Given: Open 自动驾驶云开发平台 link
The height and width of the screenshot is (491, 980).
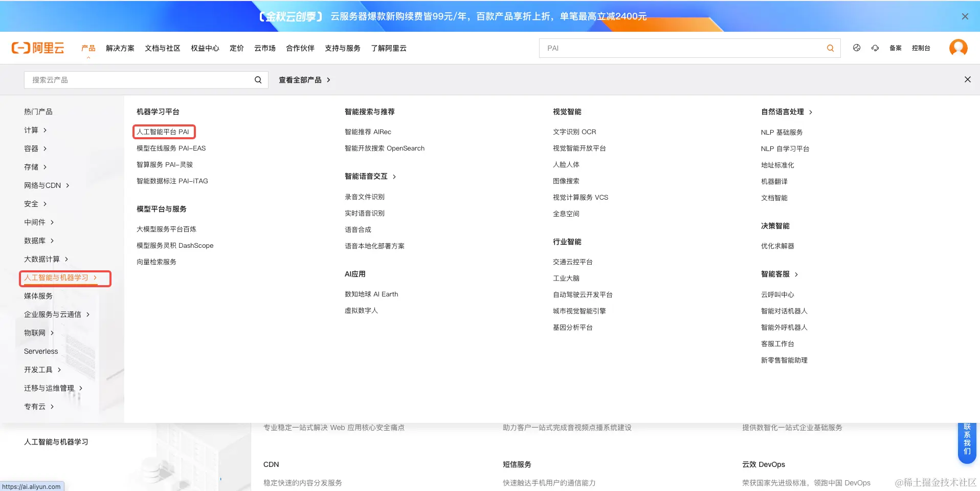Looking at the screenshot, I should tap(583, 294).
